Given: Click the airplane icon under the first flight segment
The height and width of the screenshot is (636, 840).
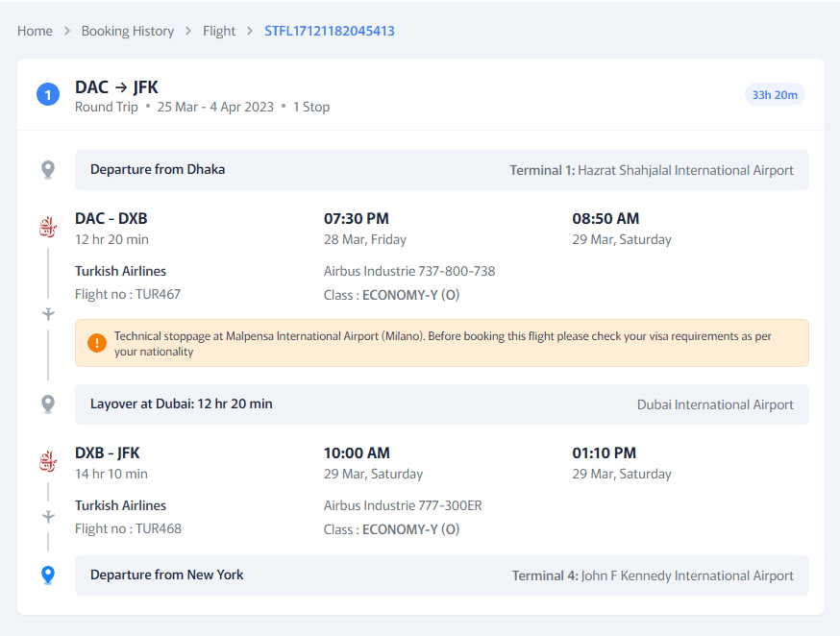Looking at the screenshot, I should [x=48, y=312].
